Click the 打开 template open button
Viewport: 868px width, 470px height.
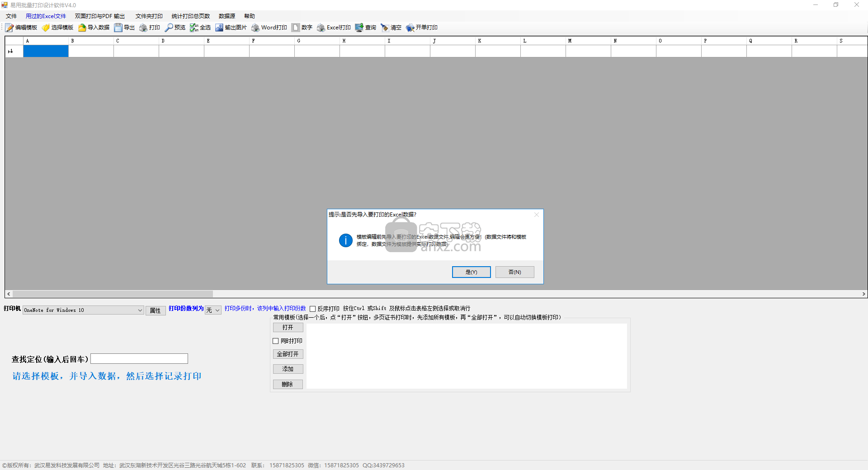click(x=288, y=327)
